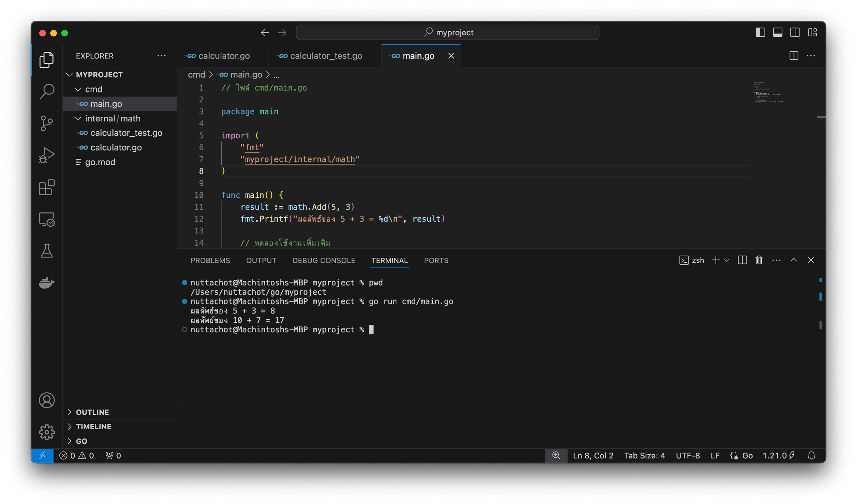Open Manage settings gear icon
The width and height of the screenshot is (857, 504).
(46, 432)
